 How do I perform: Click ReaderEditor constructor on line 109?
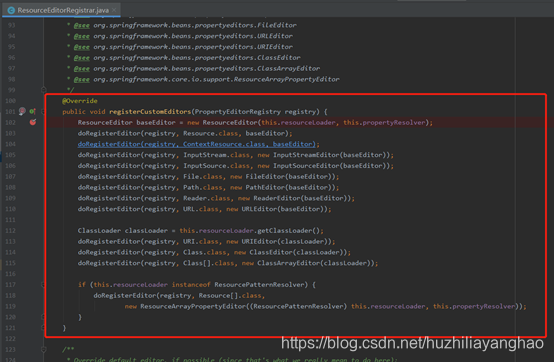coord(277,198)
